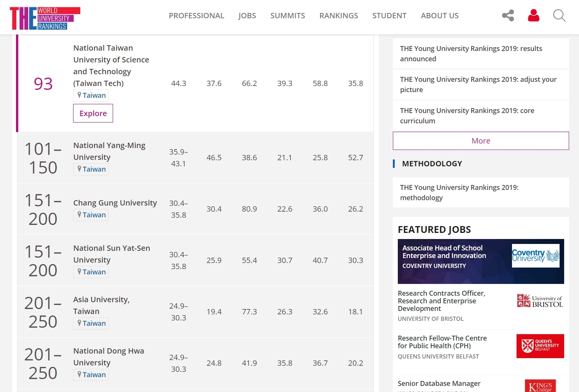
Task: Go to THE World University Rankings logo
Action: (45, 18)
